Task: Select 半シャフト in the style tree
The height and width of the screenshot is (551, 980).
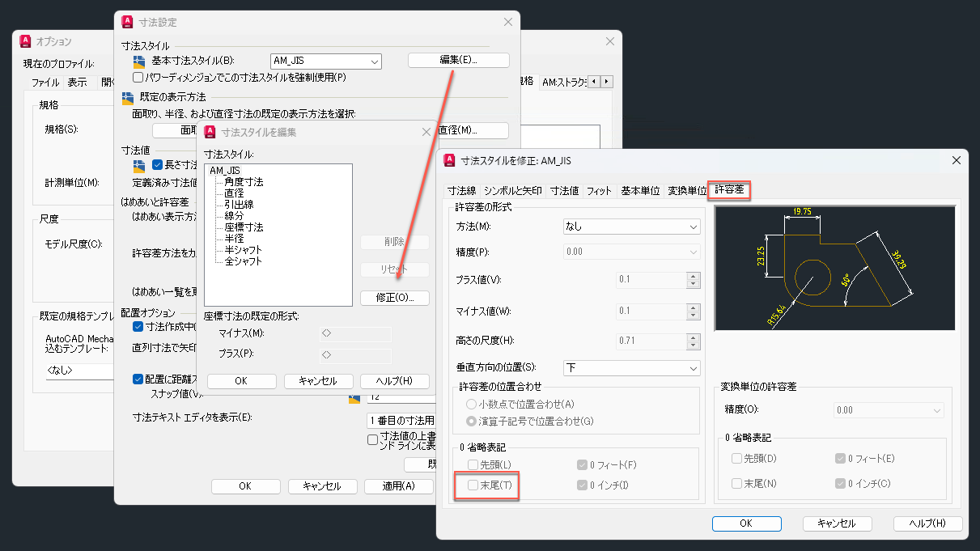Action: (x=244, y=250)
